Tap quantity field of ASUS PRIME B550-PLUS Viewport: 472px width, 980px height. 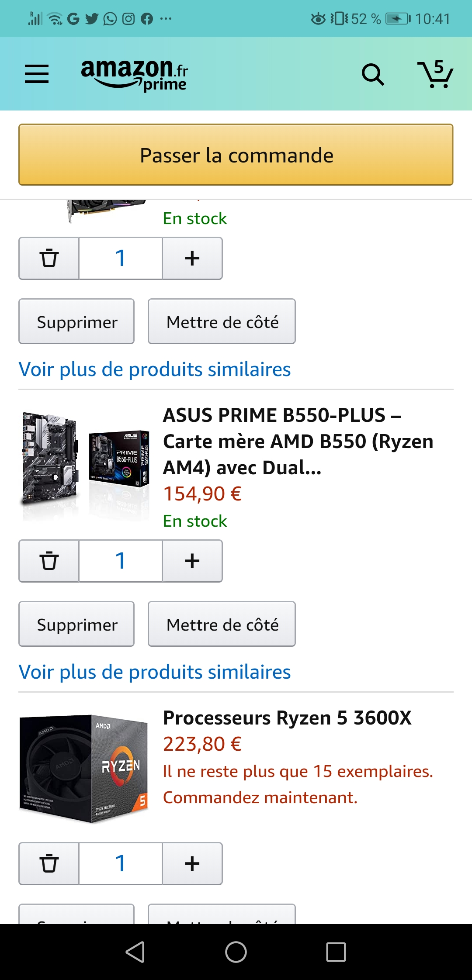(x=121, y=561)
